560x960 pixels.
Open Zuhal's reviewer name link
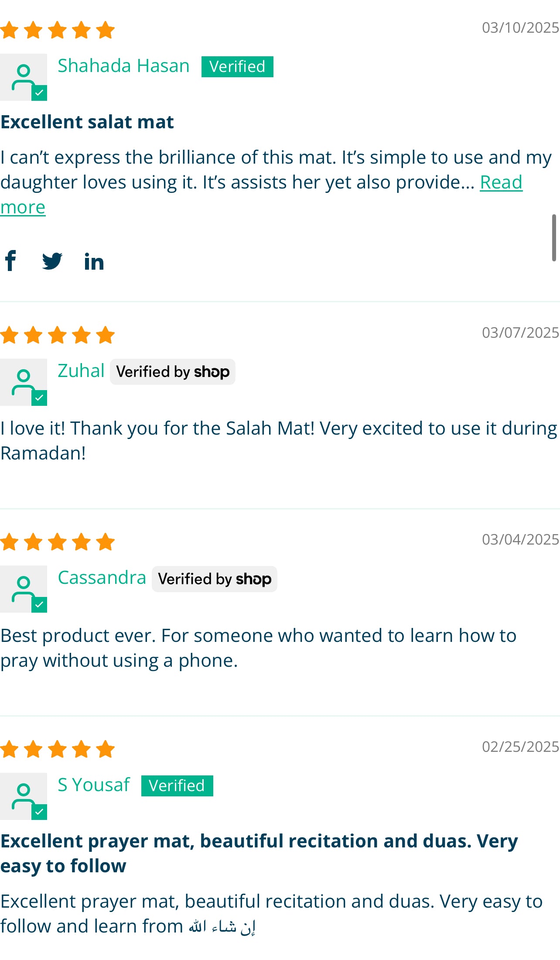80,370
